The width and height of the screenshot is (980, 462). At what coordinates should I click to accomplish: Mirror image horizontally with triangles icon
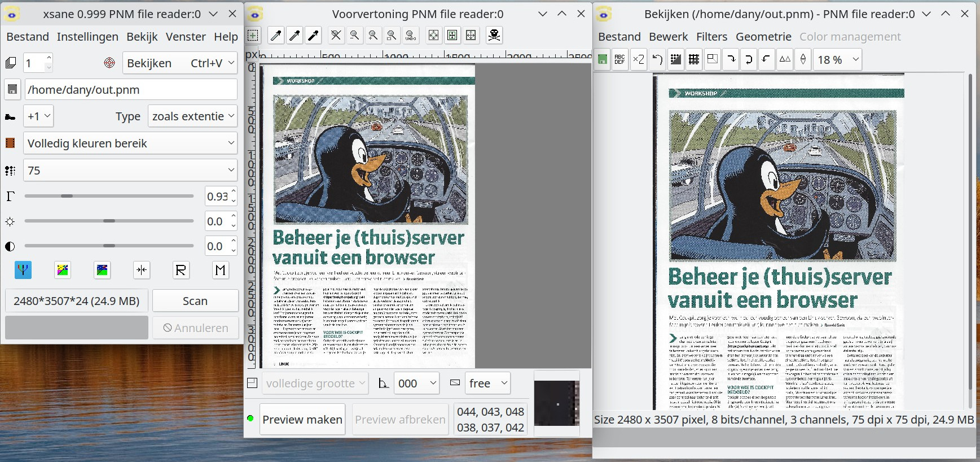(785, 59)
